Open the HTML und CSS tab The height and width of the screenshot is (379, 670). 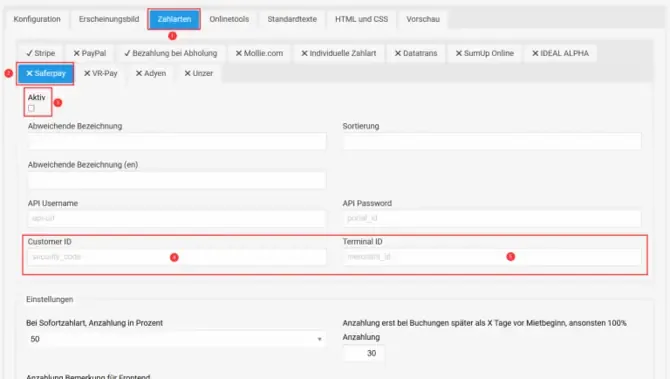tap(361, 19)
